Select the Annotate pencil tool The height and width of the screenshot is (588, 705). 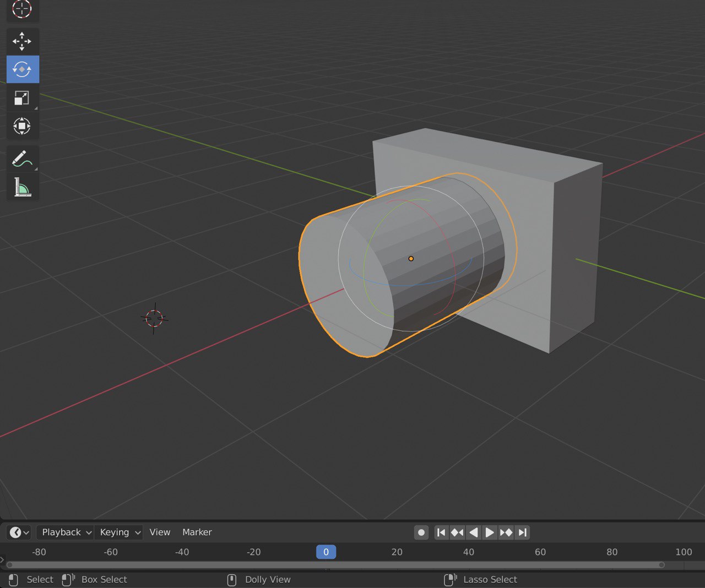(x=22, y=159)
